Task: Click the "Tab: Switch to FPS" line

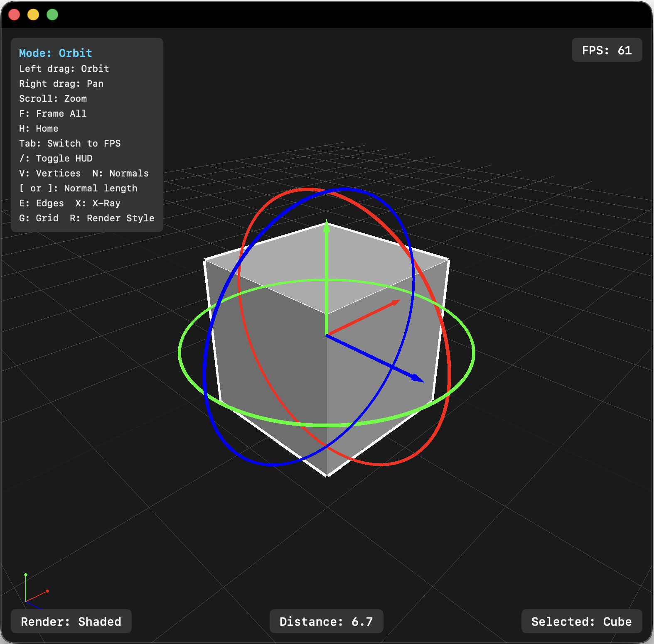Action: pyautogui.click(x=70, y=143)
